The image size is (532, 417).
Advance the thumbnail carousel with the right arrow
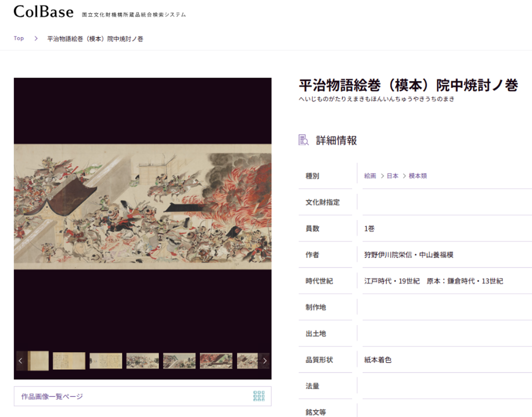point(263,360)
